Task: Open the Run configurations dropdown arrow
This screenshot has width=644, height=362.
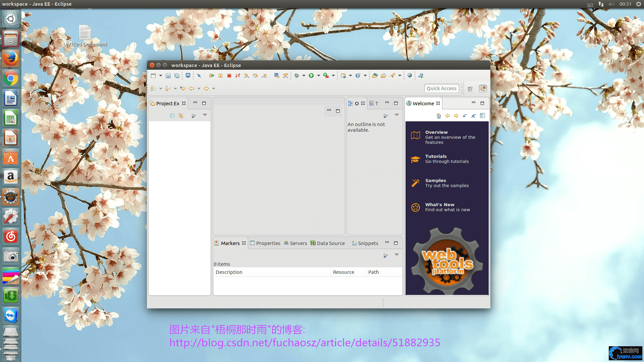Action: (x=319, y=76)
